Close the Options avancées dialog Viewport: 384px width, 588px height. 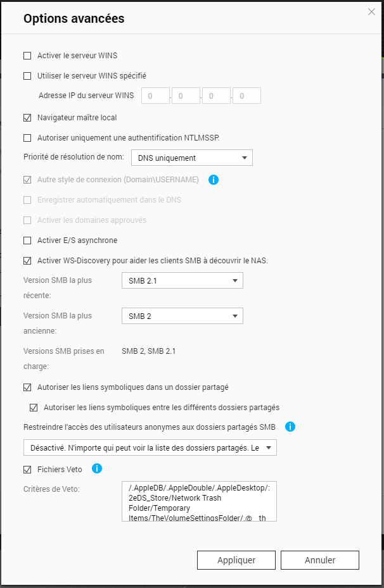point(372,12)
